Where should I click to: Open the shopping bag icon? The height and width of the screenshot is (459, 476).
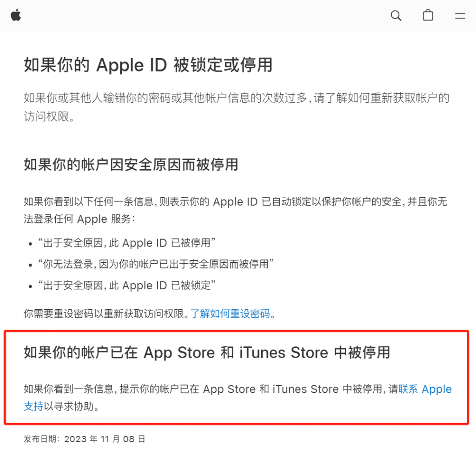pyautogui.click(x=428, y=15)
